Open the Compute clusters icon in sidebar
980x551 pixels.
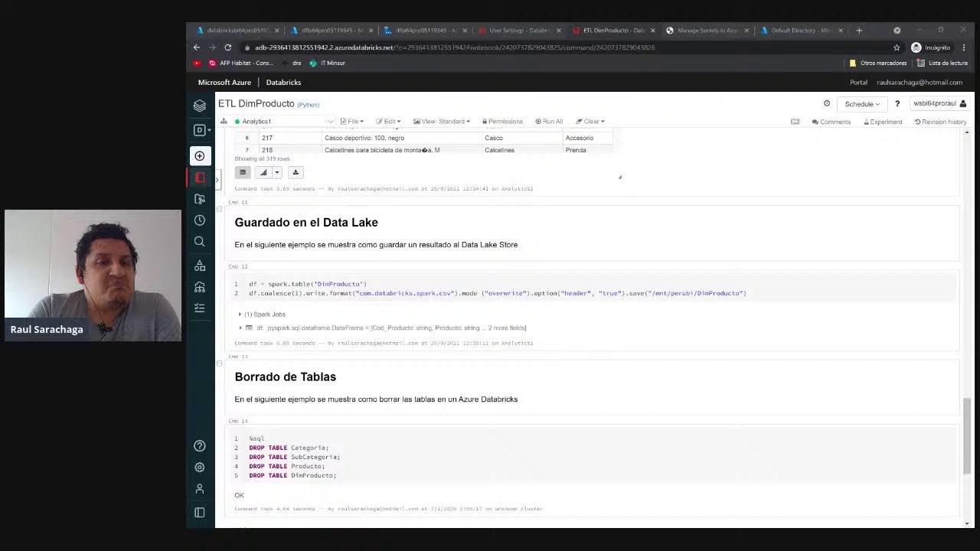(200, 287)
